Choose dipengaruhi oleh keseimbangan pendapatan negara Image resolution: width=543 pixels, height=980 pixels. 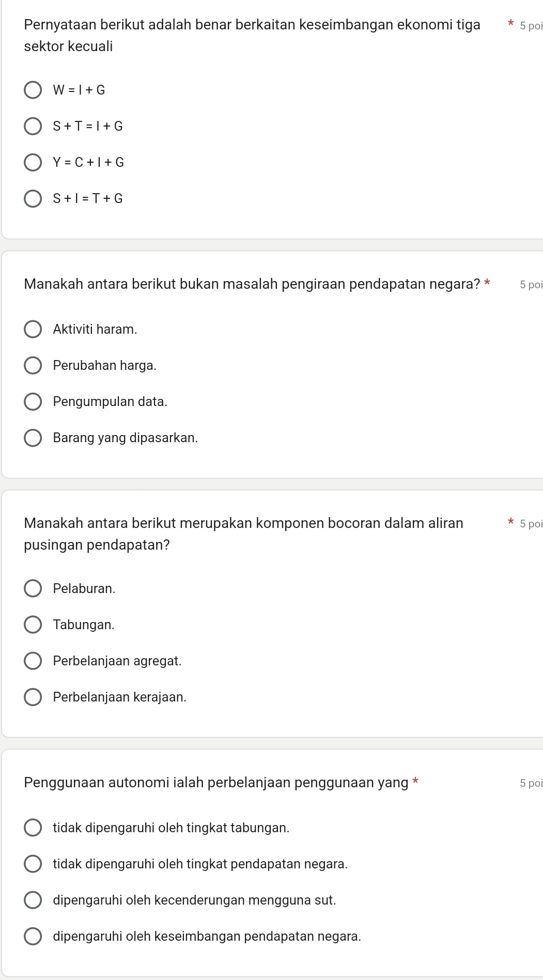tap(33, 936)
